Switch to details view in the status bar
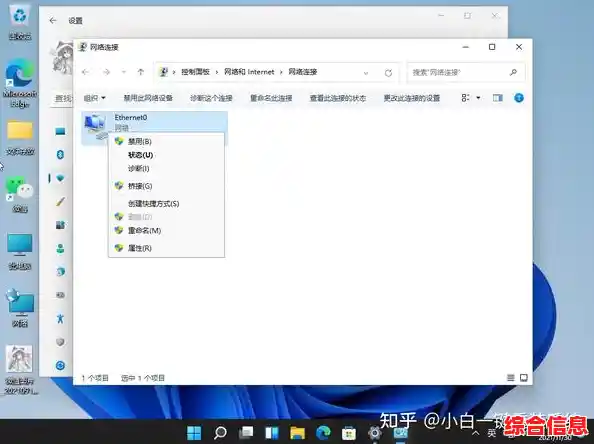594x444 pixels. coord(511,378)
